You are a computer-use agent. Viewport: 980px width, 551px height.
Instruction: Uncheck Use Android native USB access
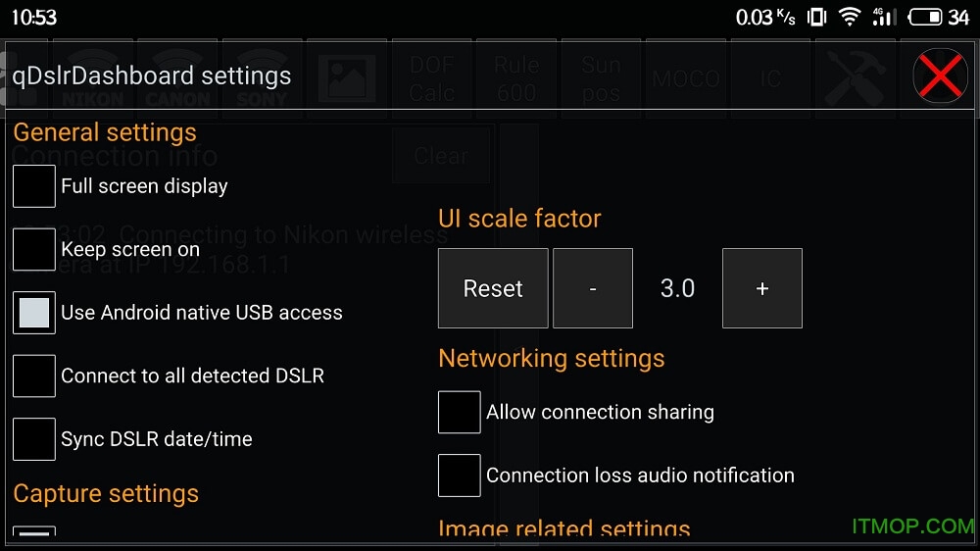pos(34,313)
